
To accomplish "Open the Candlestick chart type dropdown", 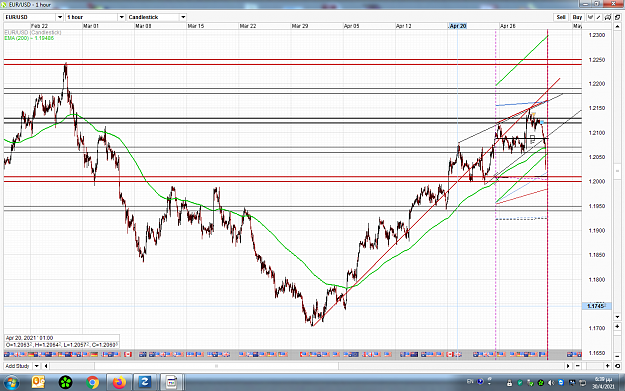I will (x=183, y=17).
